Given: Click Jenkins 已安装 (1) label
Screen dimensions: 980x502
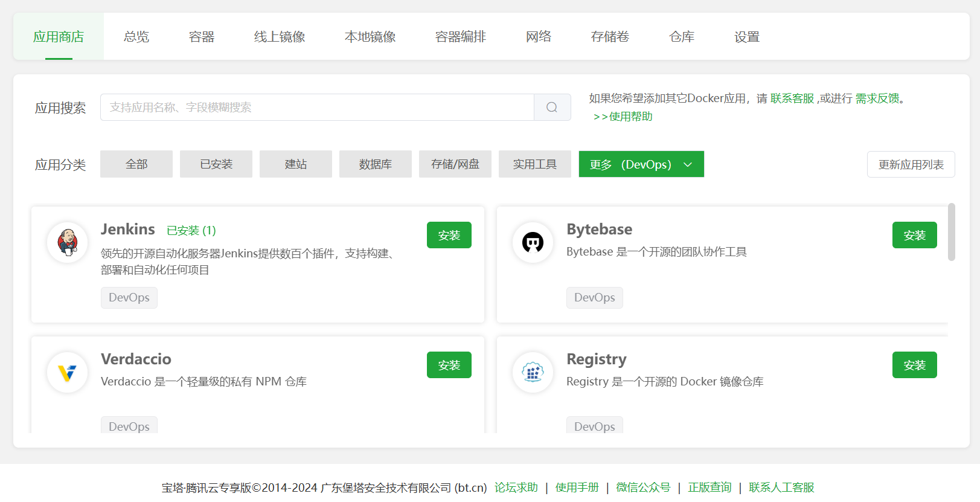Looking at the screenshot, I should (x=191, y=231).
